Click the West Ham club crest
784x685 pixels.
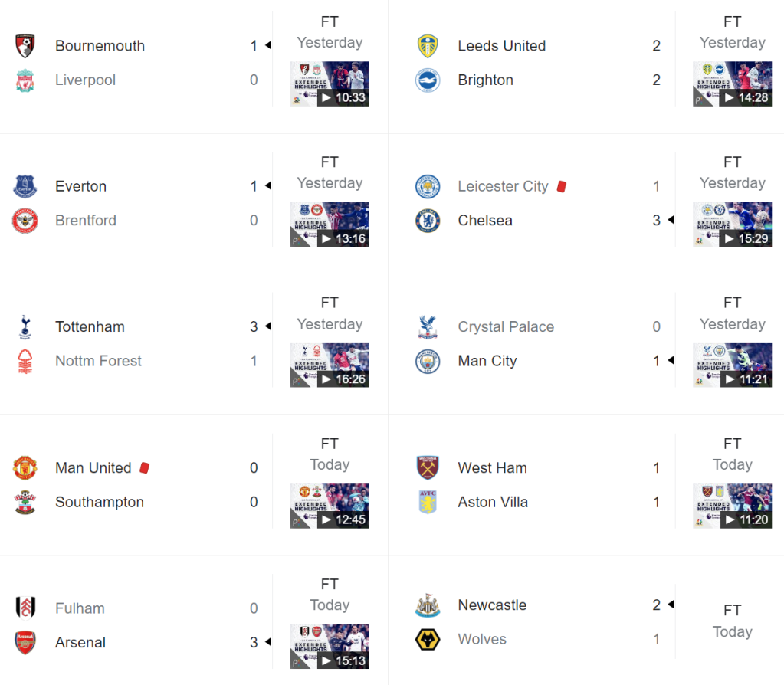[x=428, y=467]
